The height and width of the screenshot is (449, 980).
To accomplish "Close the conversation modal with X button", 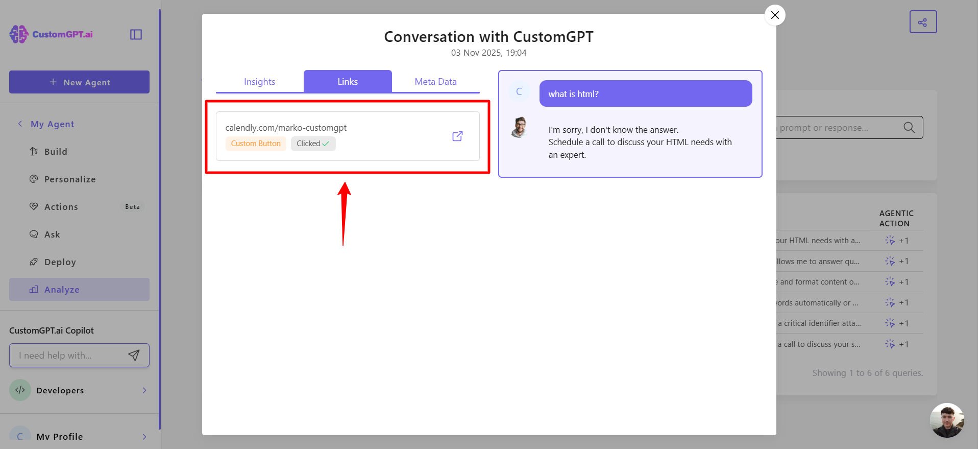I will pos(774,15).
